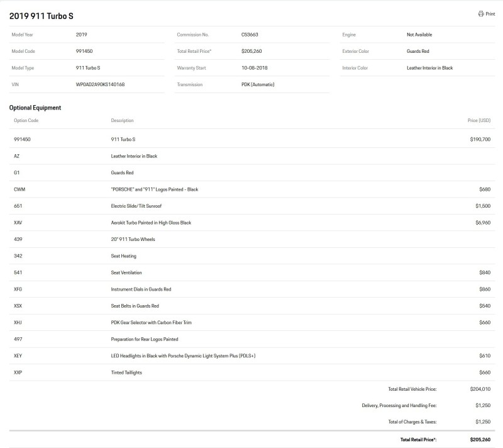Click option code 342 for Seat Heating

(18, 255)
